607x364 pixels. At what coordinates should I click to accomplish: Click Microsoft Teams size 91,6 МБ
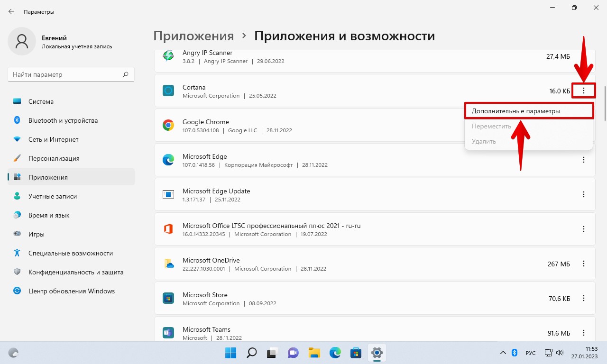click(x=559, y=333)
